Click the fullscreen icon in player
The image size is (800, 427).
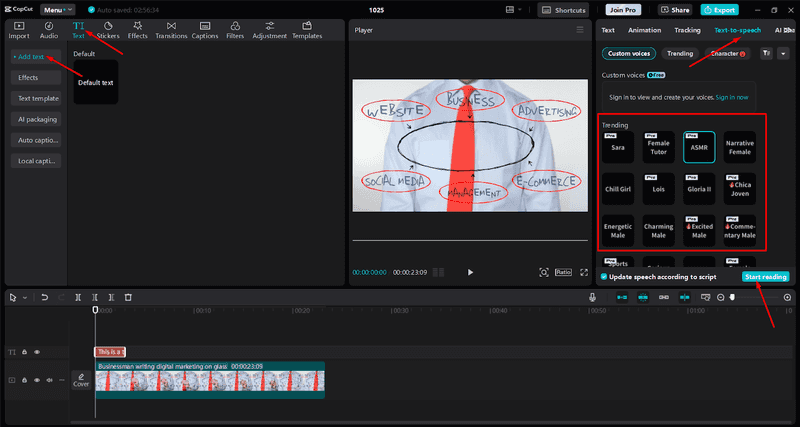(584, 272)
